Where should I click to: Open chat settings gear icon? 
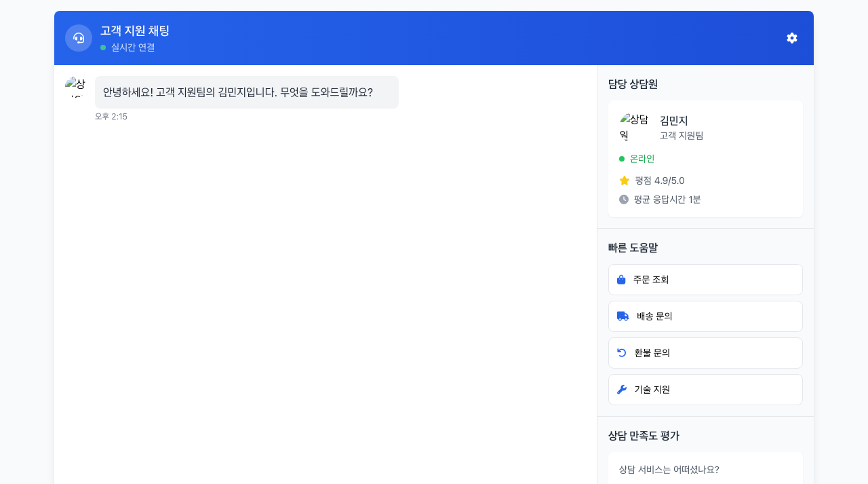(x=792, y=38)
